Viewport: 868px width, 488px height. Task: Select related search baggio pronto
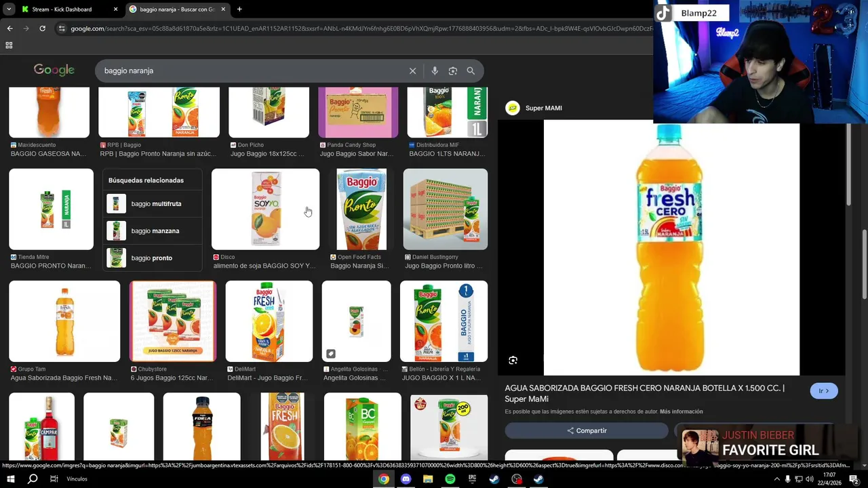click(x=153, y=258)
